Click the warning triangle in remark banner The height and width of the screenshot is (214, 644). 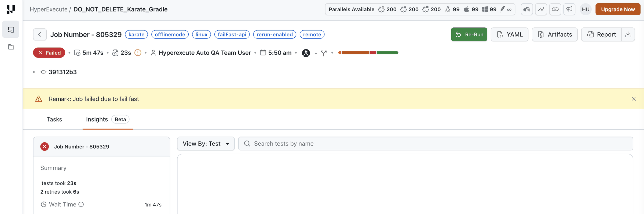coord(39,99)
